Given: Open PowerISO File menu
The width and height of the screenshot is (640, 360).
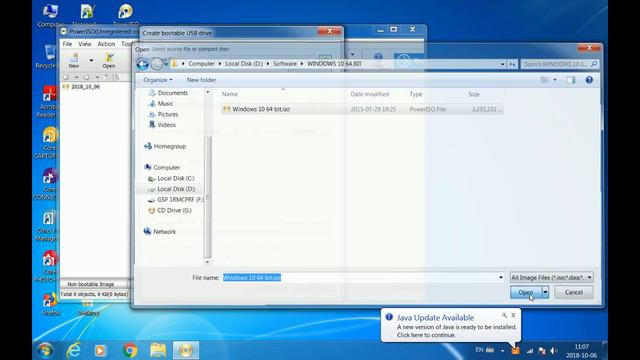Looking at the screenshot, I should click(67, 44).
